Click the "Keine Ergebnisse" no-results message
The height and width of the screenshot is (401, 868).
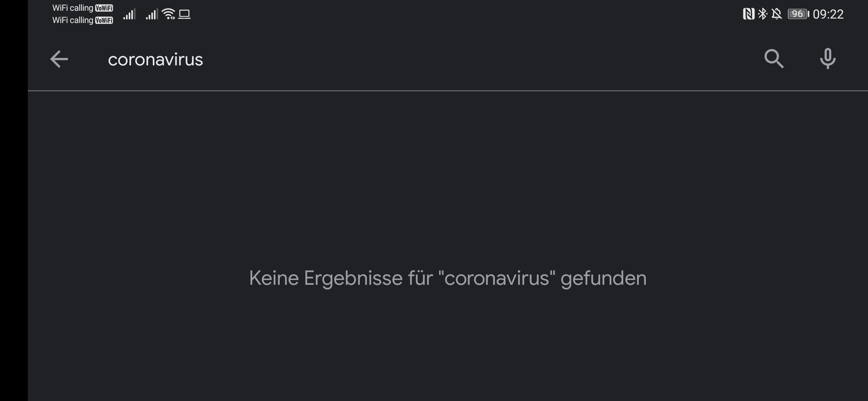tap(448, 278)
